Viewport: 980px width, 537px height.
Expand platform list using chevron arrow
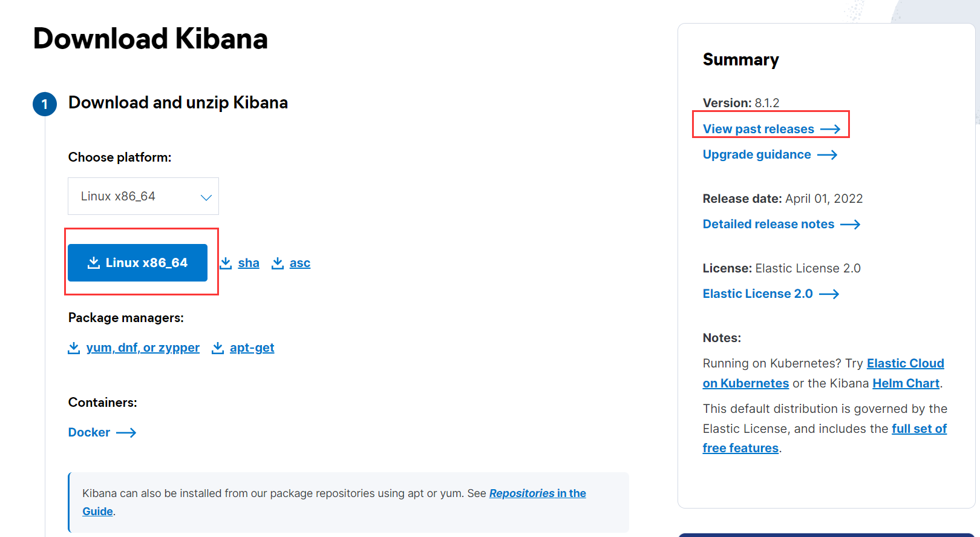[206, 197]
